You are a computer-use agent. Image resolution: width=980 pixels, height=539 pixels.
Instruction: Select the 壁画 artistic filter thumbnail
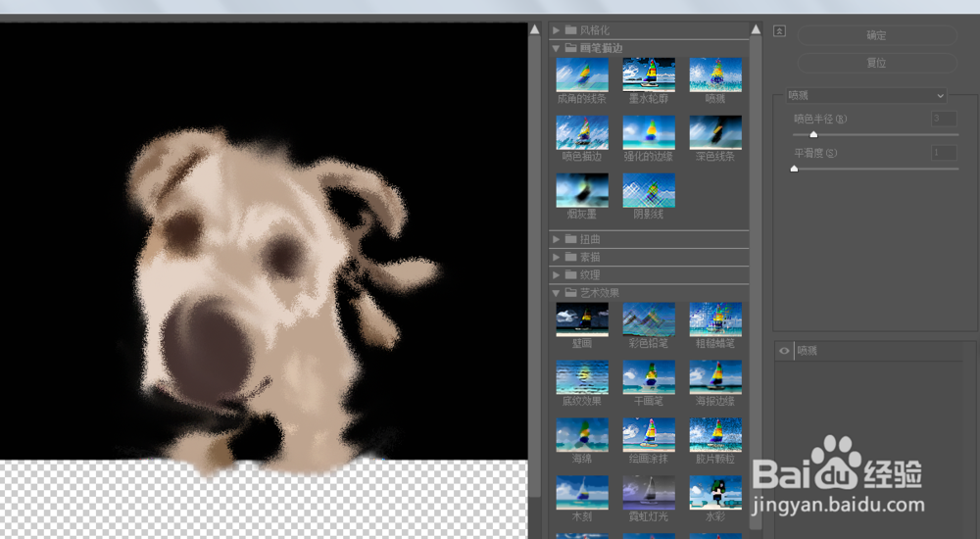click(582, 319)
